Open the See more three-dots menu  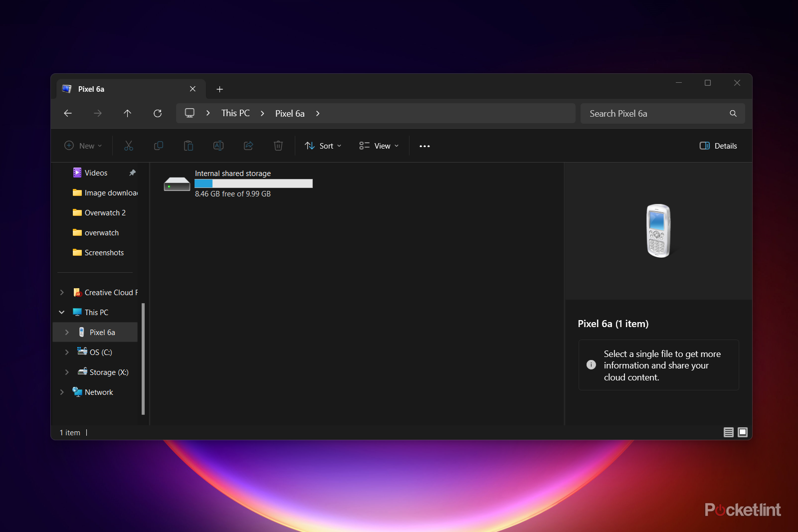click(424, 146)
